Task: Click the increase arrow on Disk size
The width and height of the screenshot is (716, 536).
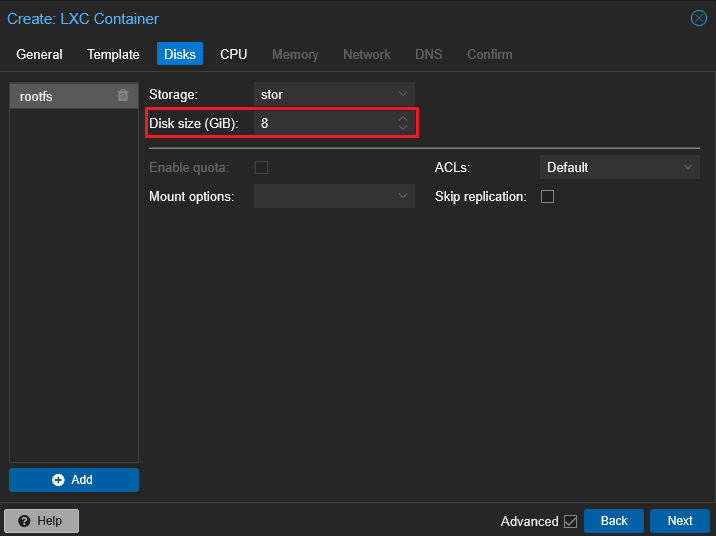Action: tap(403, 118)
